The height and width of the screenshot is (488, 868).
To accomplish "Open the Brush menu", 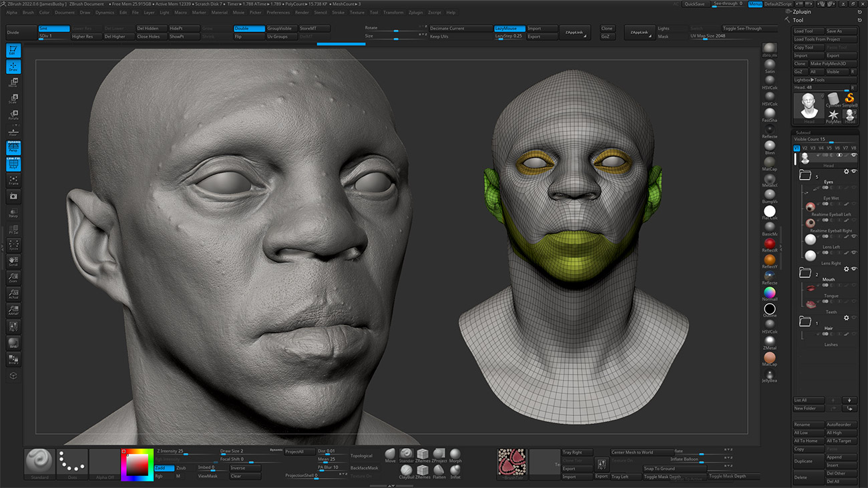I will [x=28, y=12].
